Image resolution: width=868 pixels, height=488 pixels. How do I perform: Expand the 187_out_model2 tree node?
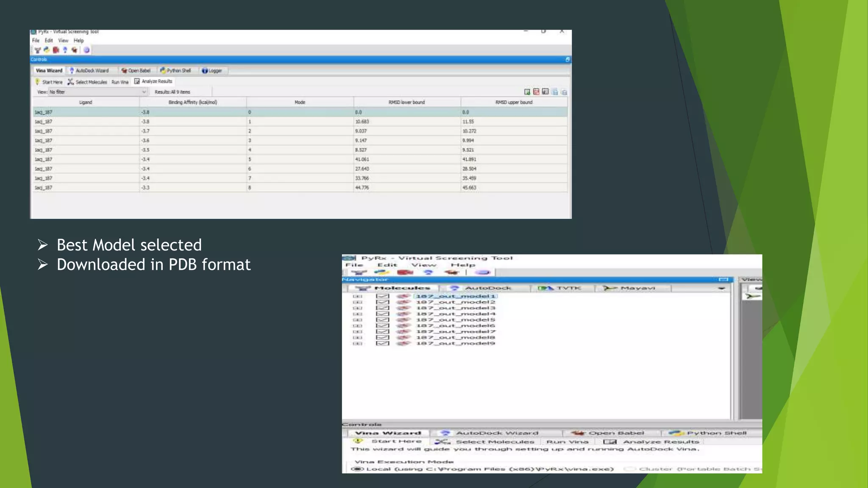click(x=357, y=302)
